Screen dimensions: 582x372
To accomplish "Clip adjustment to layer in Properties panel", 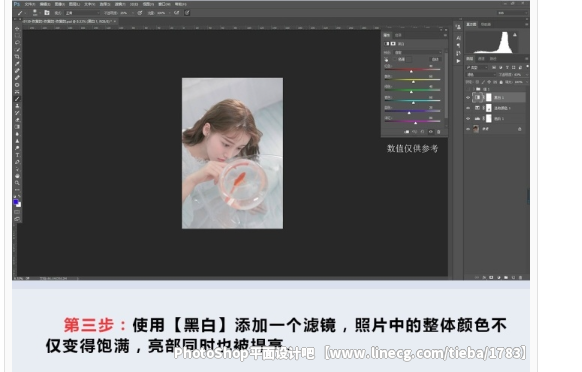I will pos(406,132).
